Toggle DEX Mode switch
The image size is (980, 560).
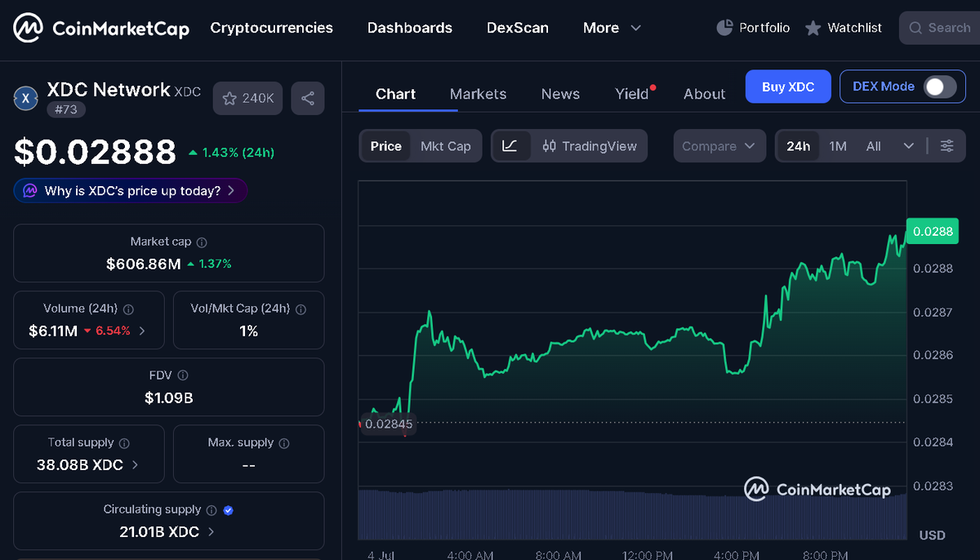coord(939,87)
